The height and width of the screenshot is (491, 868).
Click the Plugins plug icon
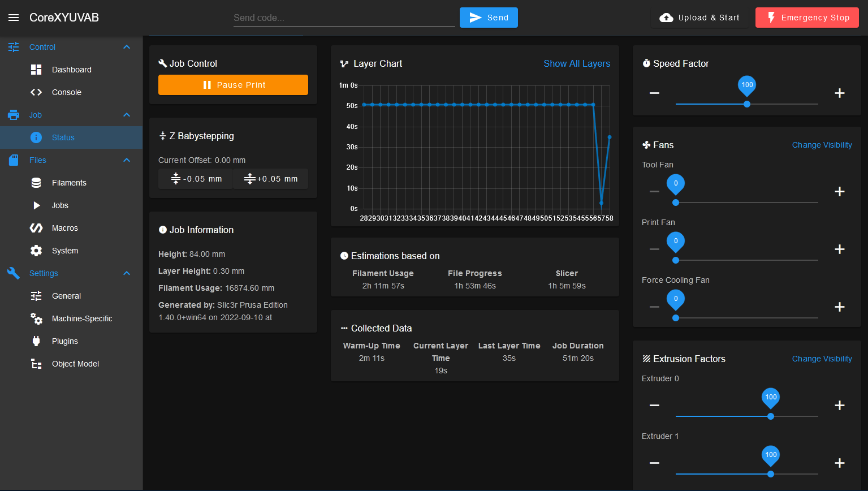click(x=36, y=341)
